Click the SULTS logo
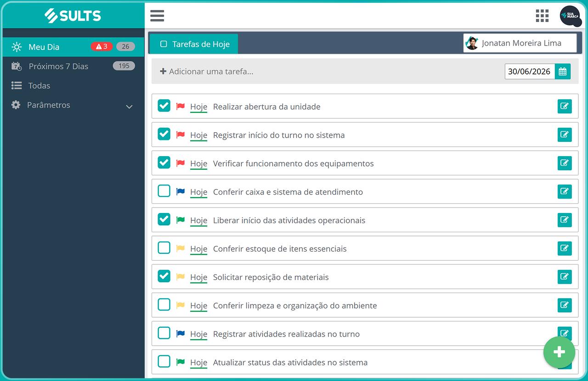 (73, 15)
